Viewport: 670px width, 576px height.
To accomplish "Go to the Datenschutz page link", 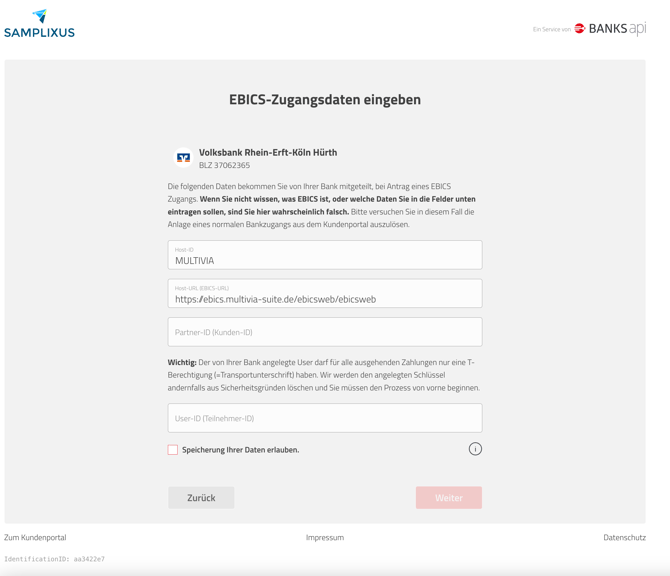I will [624, 537].
